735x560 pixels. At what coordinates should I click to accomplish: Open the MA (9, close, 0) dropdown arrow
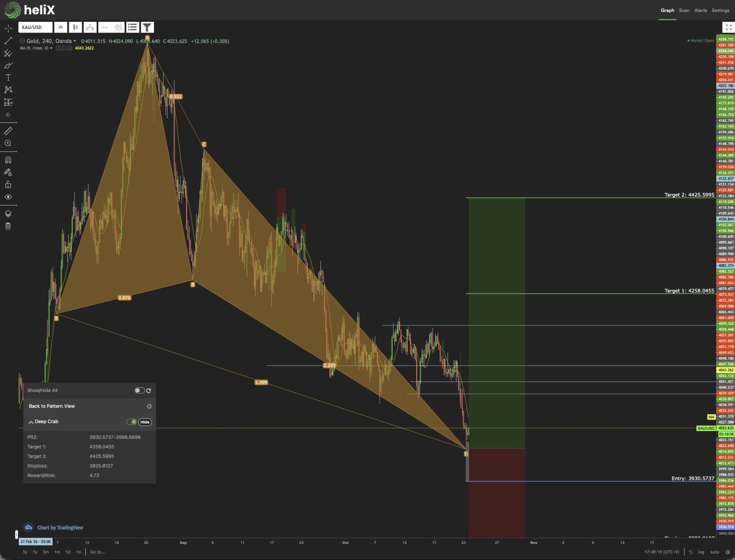[x=51, y=48]
